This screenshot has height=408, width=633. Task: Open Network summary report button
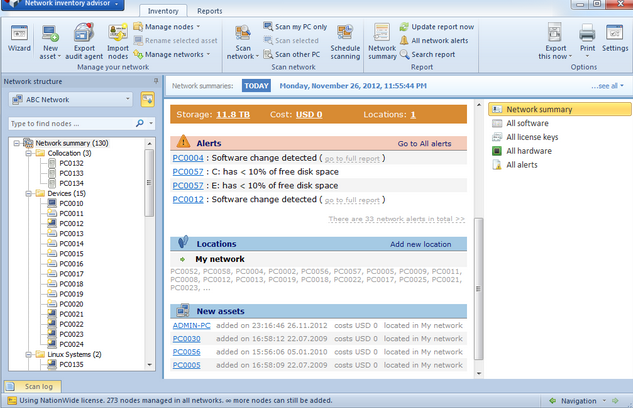(x=382, y=42)
